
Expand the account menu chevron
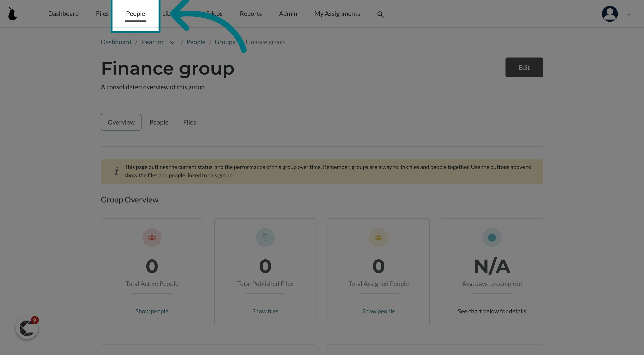pyautogui.click(x=629, y=14)
